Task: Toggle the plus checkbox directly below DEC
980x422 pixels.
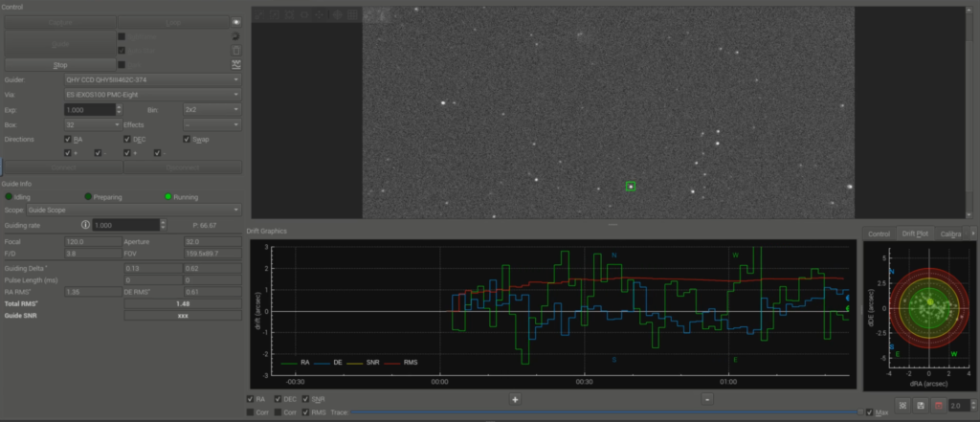Action: click(x=127, y=153)
